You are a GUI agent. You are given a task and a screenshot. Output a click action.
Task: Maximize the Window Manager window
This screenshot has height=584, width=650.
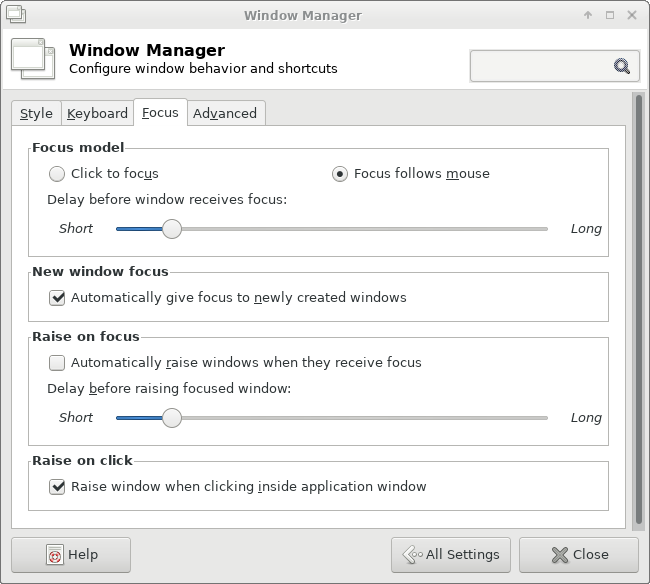610,15
